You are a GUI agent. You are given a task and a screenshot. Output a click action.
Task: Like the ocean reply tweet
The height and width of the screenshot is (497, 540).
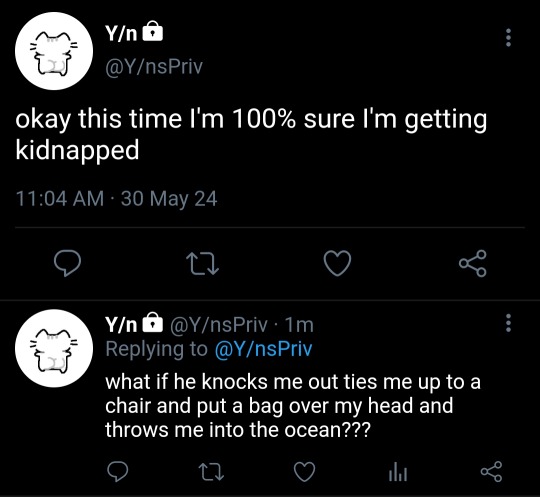coord(304,471)
